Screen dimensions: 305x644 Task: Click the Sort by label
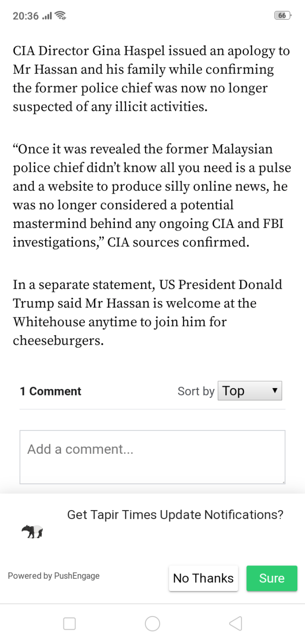pos(196,391)
